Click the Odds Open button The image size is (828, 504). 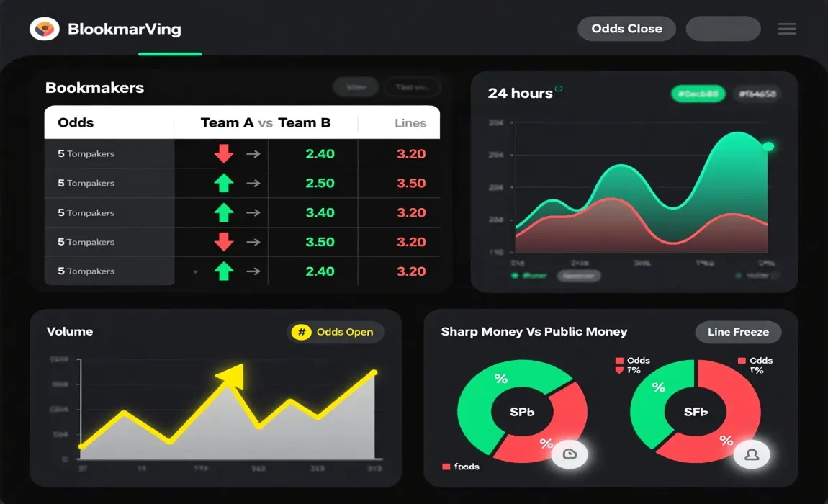pyautogui.click(x=335, y=332)
